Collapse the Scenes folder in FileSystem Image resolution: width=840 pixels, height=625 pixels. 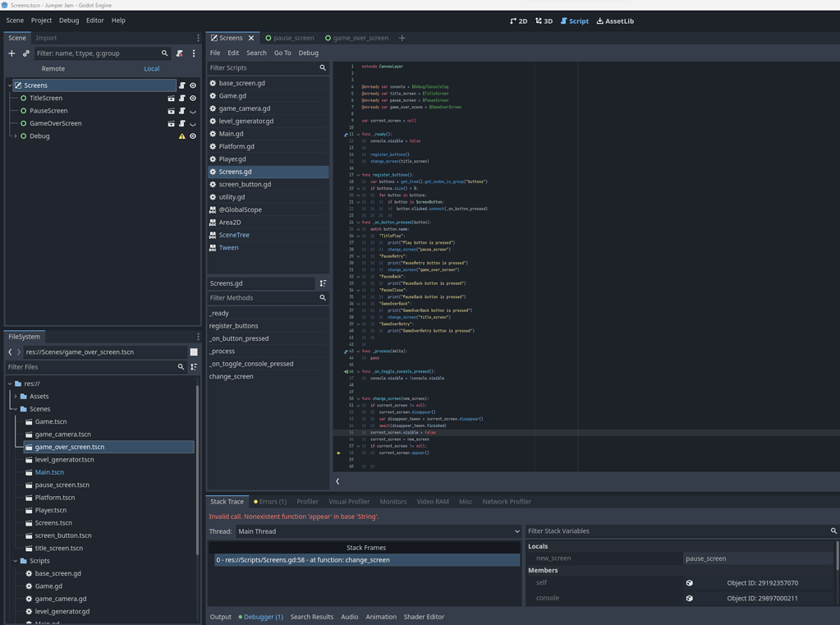click(15, 408)
